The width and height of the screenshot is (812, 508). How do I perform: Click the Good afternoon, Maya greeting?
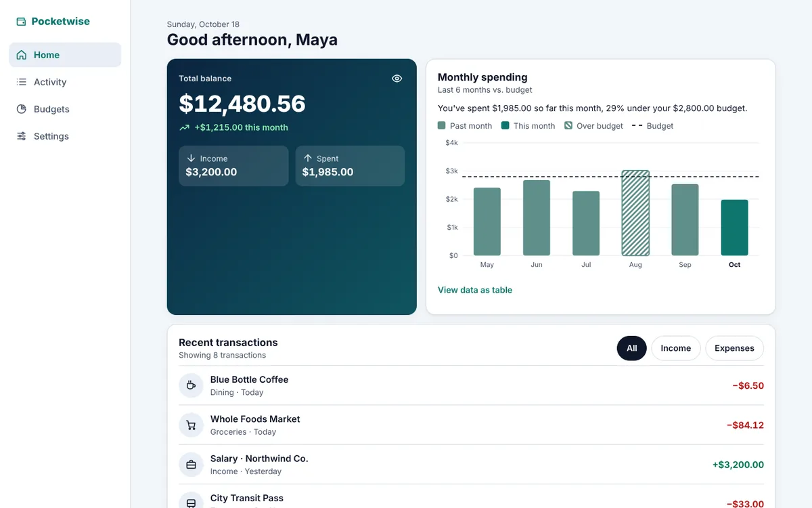tap(252, 40)
